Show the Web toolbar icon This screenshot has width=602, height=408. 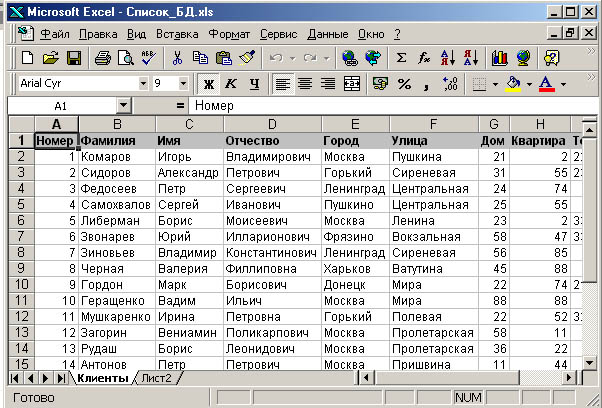tap(373, 58)
